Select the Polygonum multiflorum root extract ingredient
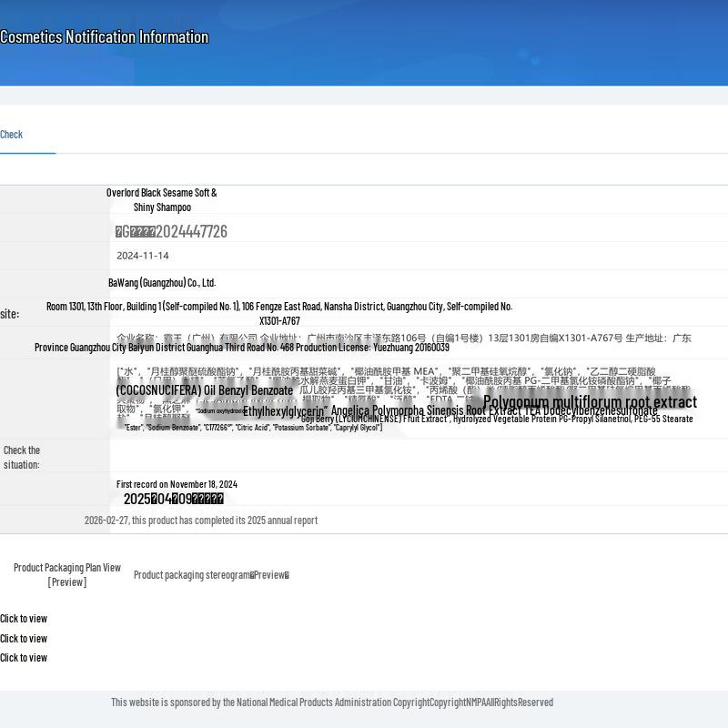 pyautogui.click(x=590, y=401)
